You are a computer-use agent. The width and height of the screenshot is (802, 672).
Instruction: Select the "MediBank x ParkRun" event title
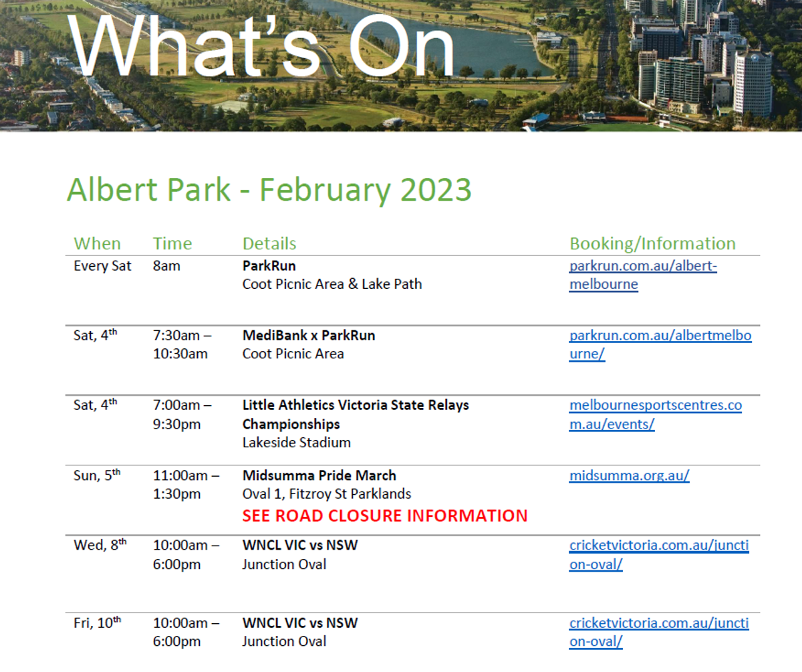[308, 336]
